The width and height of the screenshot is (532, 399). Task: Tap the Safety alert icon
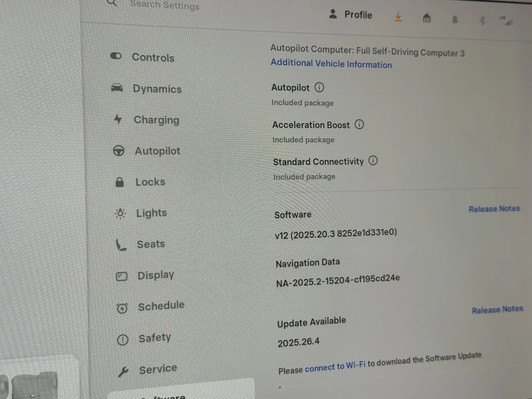tap(123, 340)
